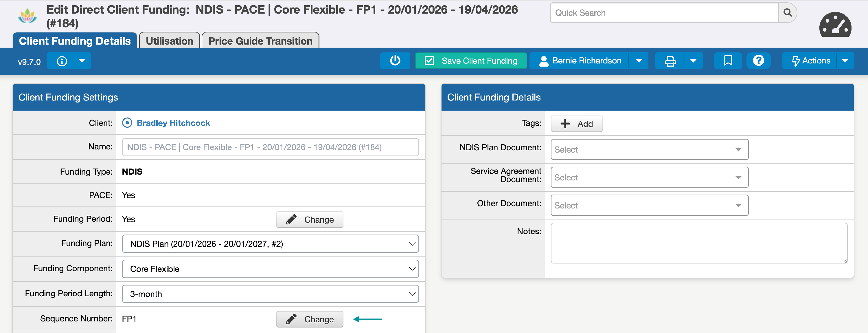The width and height of the screenshot is (868, 333).
Task: Click the Quick Search magnifier icon
Action: click(788, 13)
